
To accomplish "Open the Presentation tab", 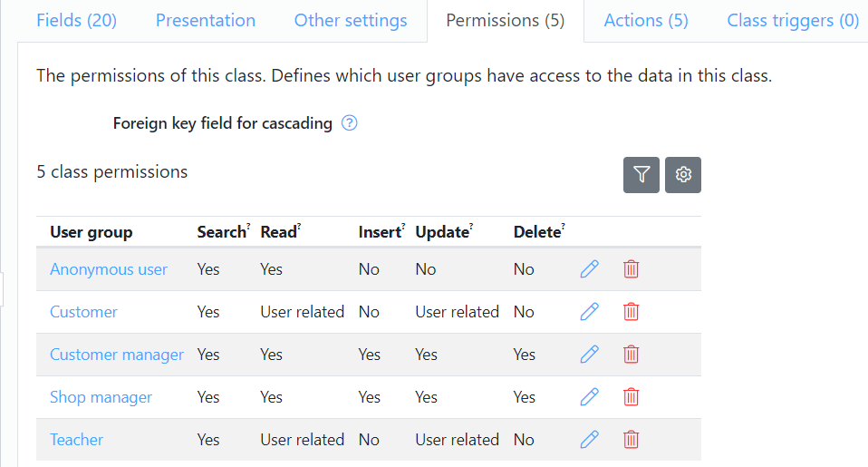I will (206, 21).
